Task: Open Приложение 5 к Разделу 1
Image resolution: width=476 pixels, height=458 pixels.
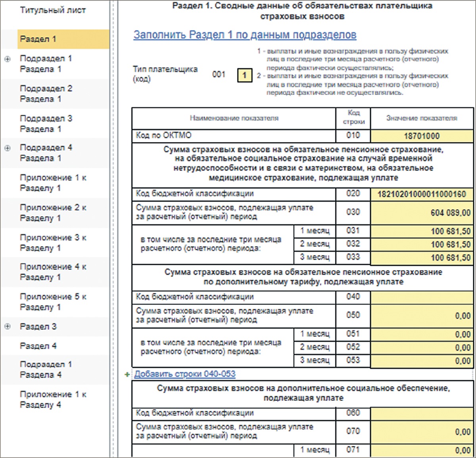Action: tap(53, 302)
